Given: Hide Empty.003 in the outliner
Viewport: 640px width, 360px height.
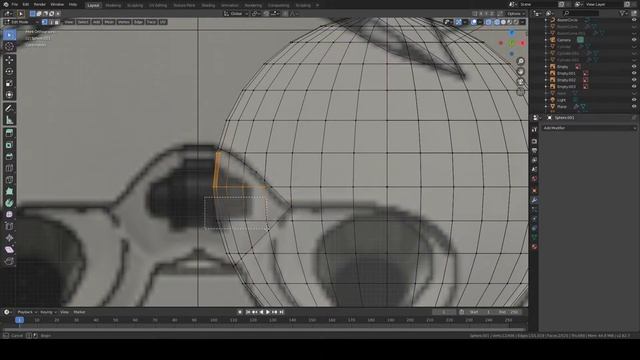Looking at the screenshot, I should coord(634,87).
